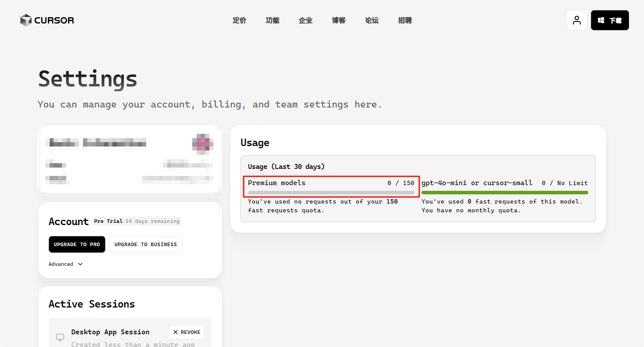
Task: Open the user account profile icon
Action: click(577, 20)
